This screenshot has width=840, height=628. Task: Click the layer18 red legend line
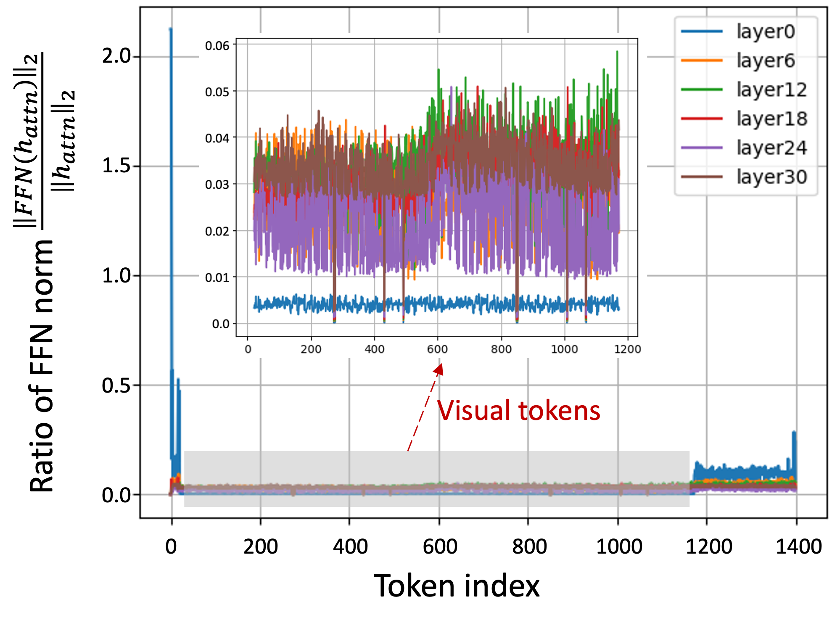tap(701, 119)
